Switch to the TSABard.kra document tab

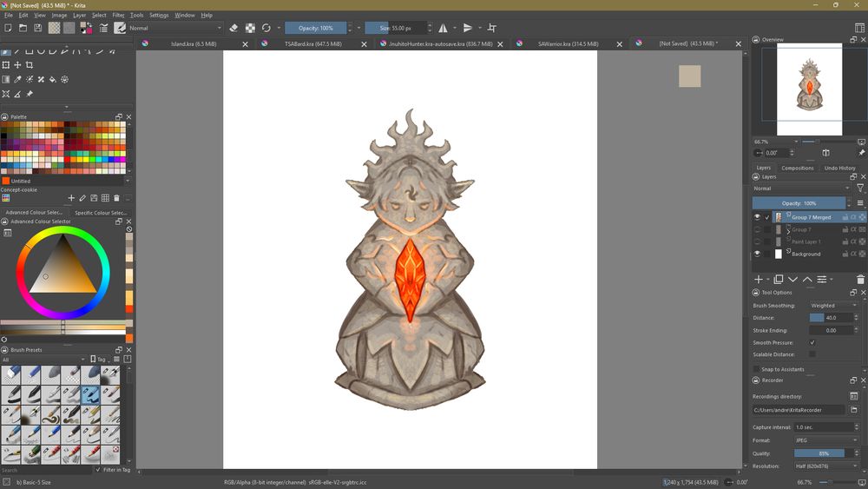(312, 43)
